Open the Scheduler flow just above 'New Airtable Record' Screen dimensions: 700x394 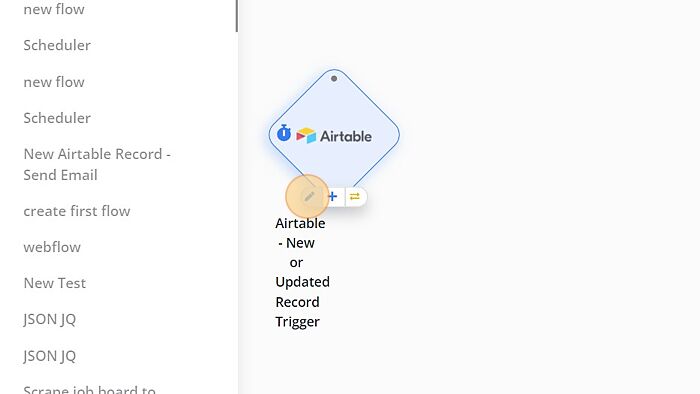pyautogui.click(x=57, y=118)
